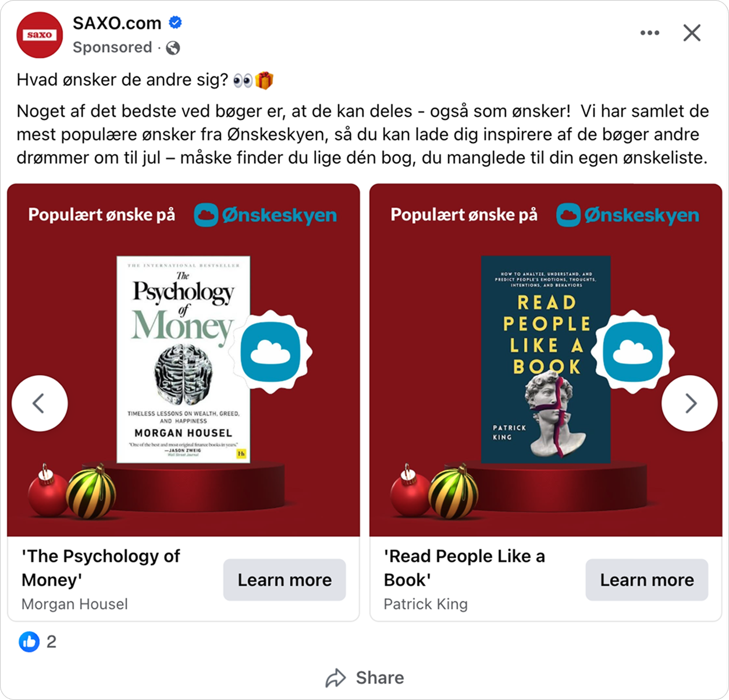Click the blue like reaction icon

29,642
